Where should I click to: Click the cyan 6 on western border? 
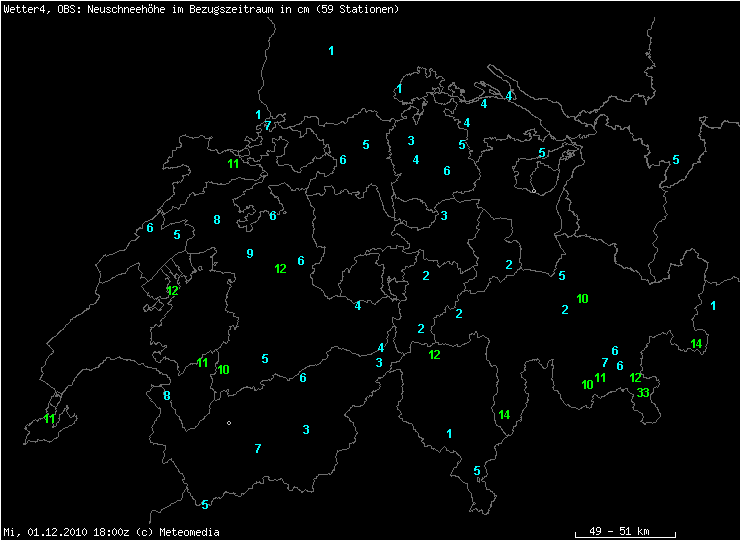tap(150, 228)
